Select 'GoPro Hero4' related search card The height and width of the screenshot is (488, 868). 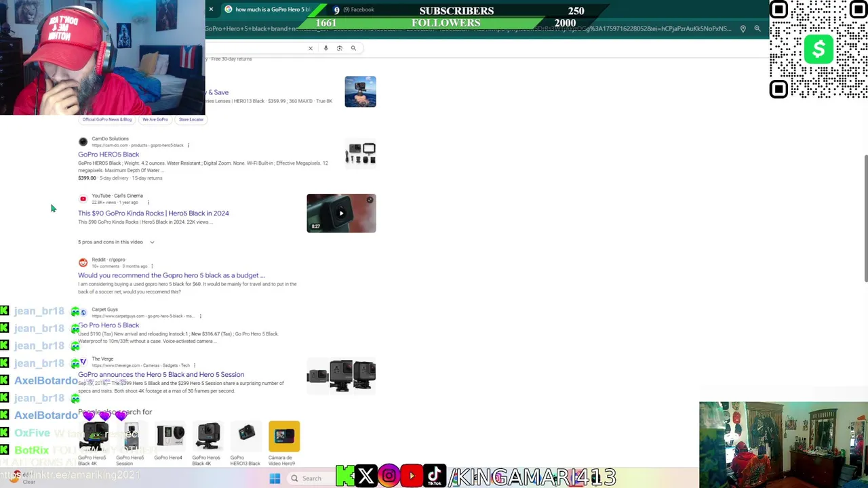click(x=169, y=442)
